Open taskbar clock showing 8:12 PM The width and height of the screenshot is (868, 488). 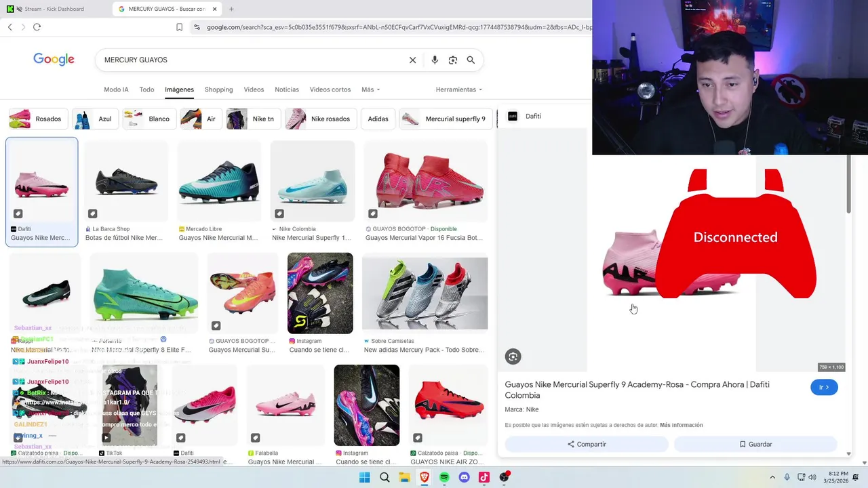pyautogui.click(x=837, y=477)
